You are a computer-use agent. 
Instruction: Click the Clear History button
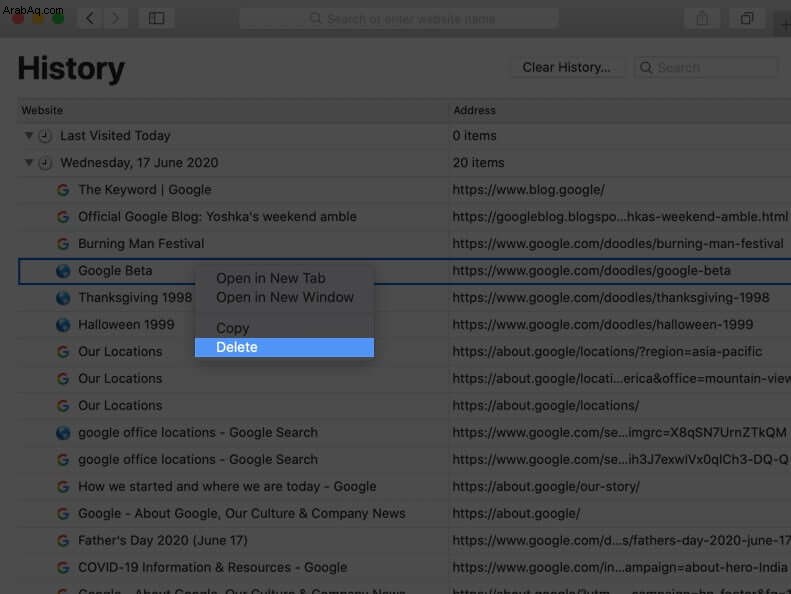point(567,67)
